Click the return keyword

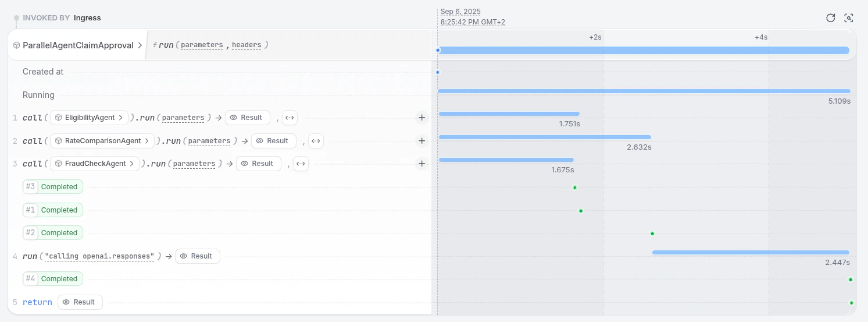37,302
